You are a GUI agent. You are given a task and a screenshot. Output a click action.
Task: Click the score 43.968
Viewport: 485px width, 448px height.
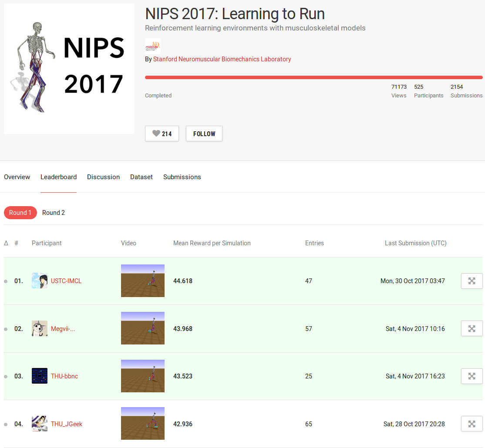[x=183, y=329]
